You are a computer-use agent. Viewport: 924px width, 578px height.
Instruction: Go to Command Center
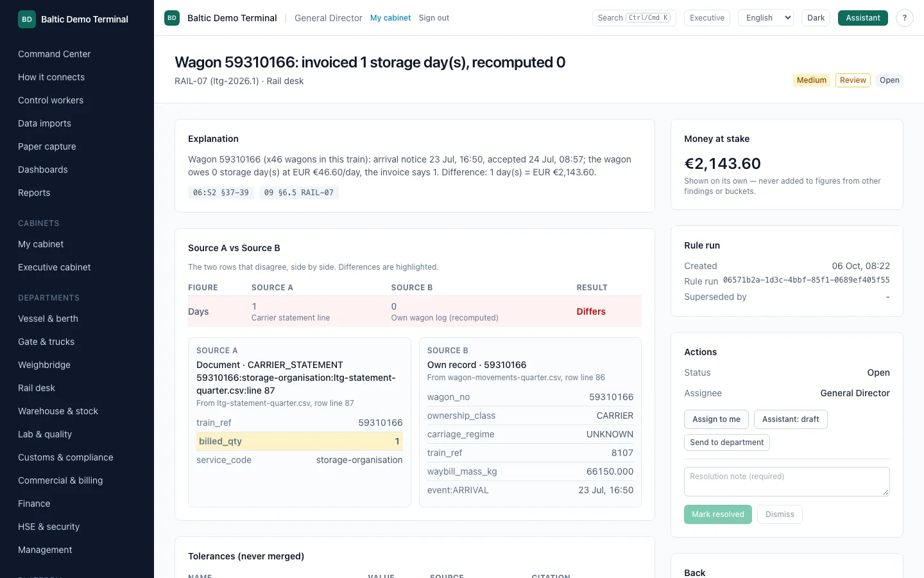tap(55, 54)
